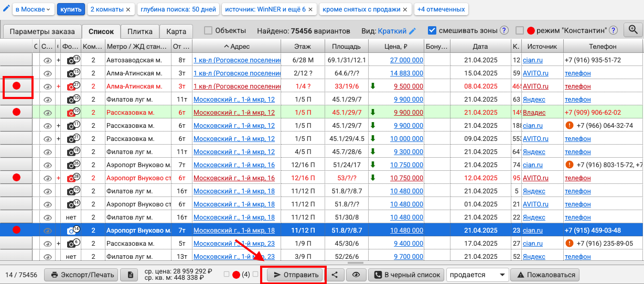
Task: Open address link 'Московский г., 1-й мкр, 23' priced 9 400 000
Action: (234, 243)
